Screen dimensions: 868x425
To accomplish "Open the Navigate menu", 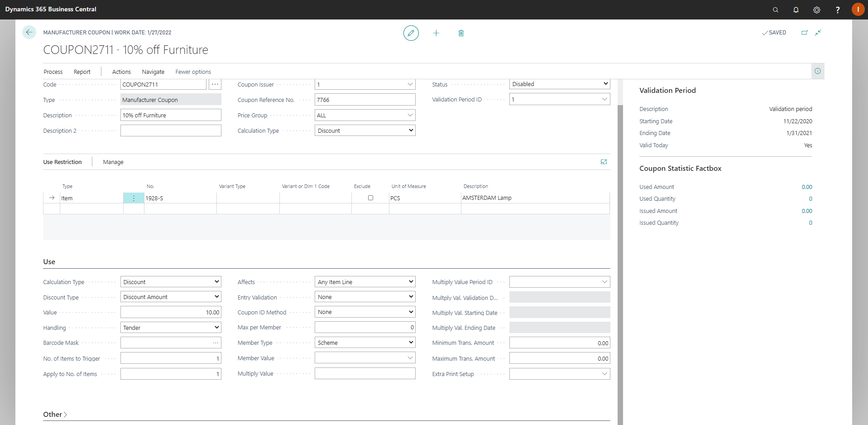I will coord(153,72).
